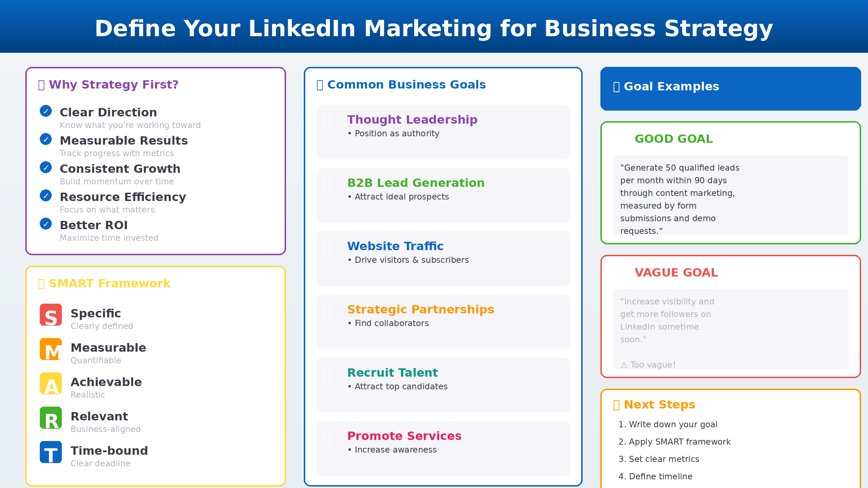Select the Recruit Talent goal heading
This screenshot has height=488, width=868.
pyautogui.click(x=392, y=373)
